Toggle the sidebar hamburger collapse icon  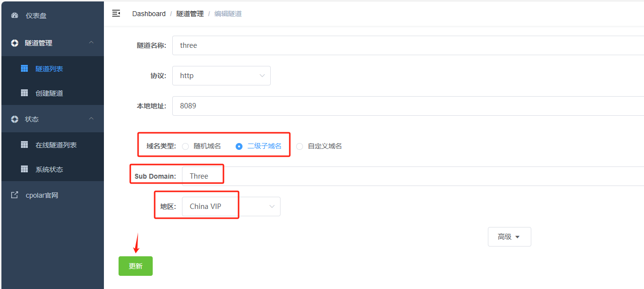click(116, 14)
